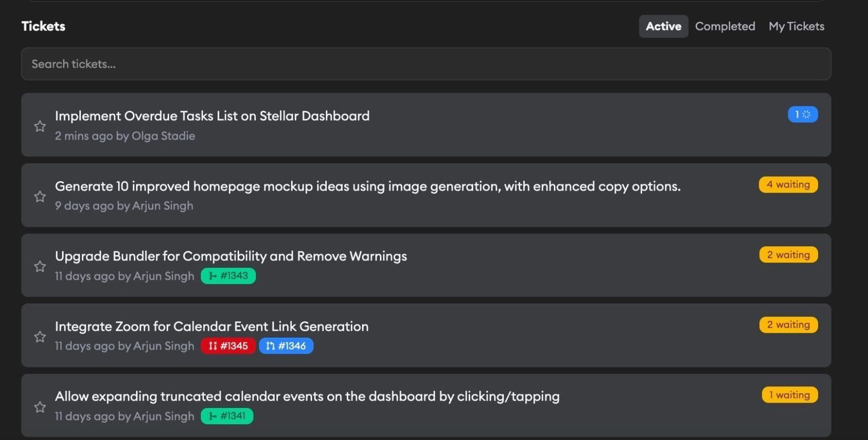This screenshot has width=868, height=440.
Task: Click 11 days ago text on calendar events ticket
Action: [x=125, y=416]
